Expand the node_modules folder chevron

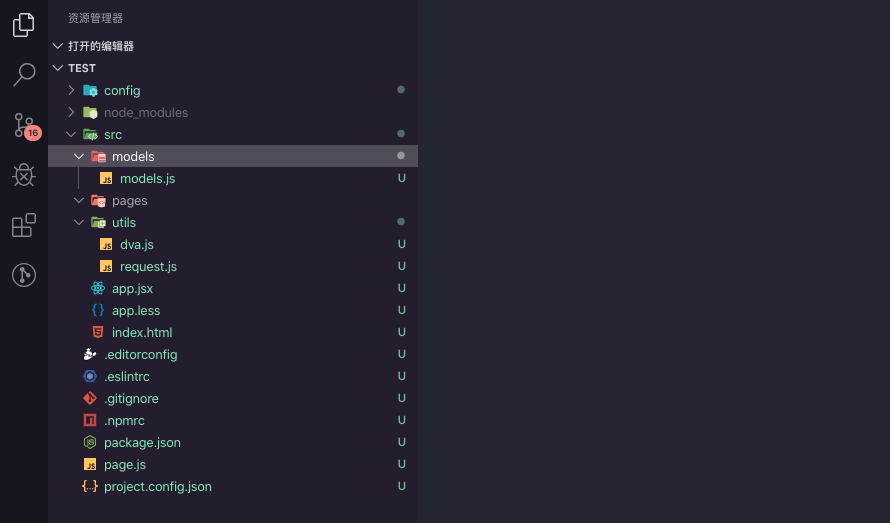71,112
